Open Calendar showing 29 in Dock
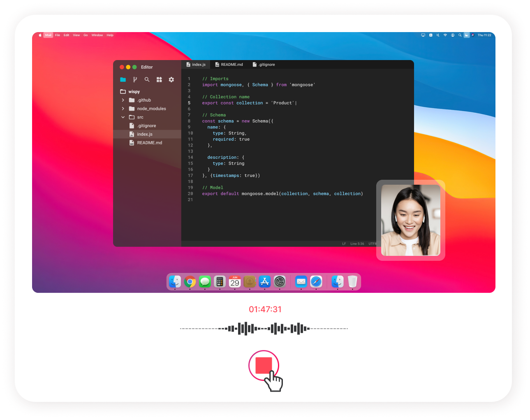 coord(235,281)
